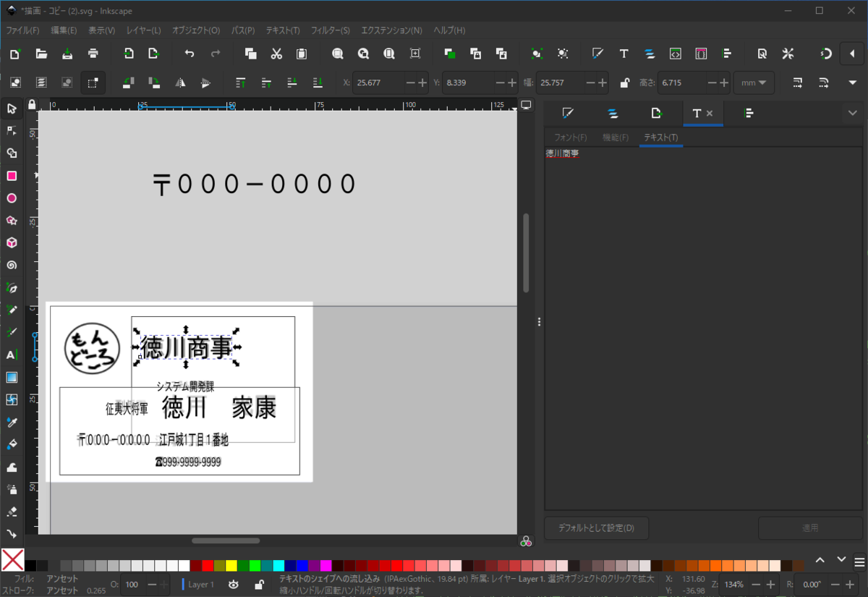The width and height of the screenshot is (868, 597).
Task: Toggle the width/height ratio lock
Action: tap(624, 82)
